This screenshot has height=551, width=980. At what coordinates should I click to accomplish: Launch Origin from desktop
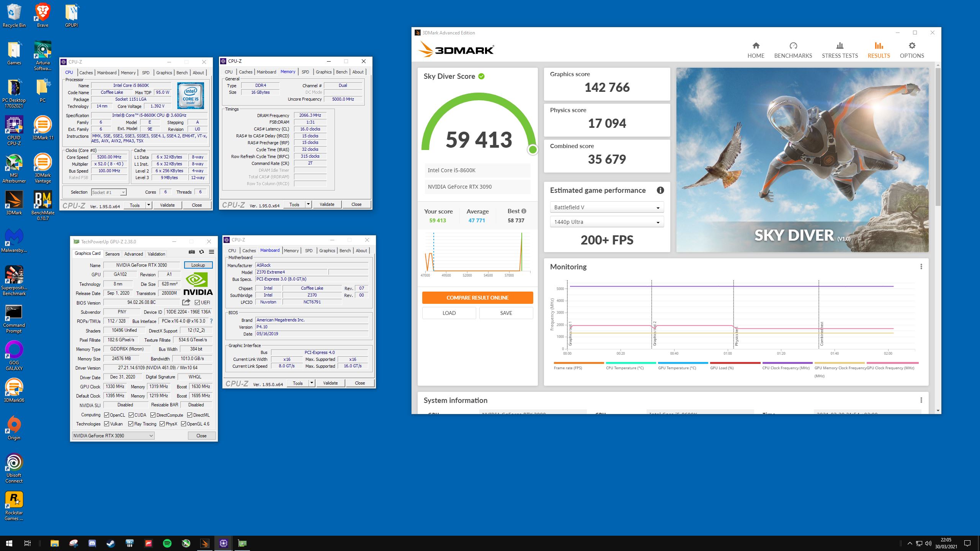[14, 428]
